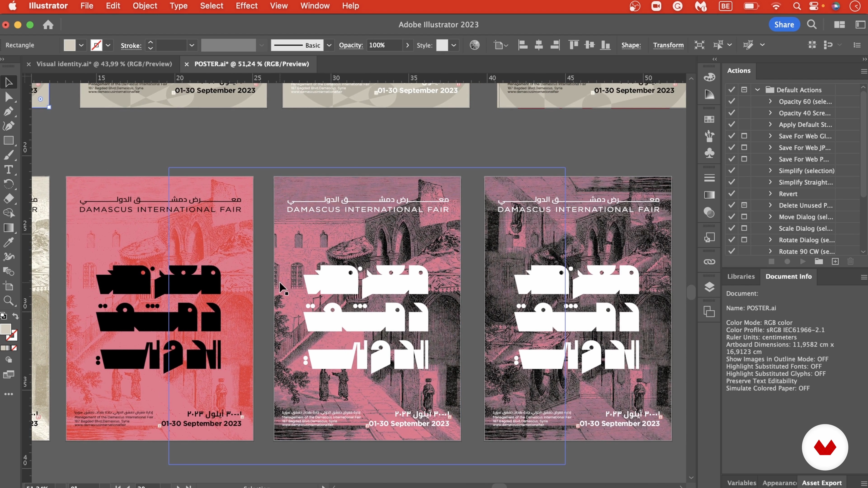
Task: Open the stroke weight dropdown
Action: [192, 45]
